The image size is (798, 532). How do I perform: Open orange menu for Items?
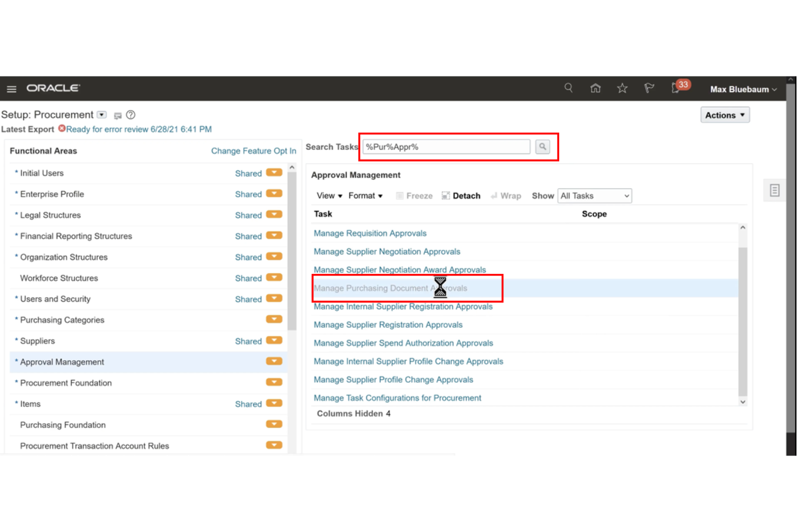pos(274,404)
